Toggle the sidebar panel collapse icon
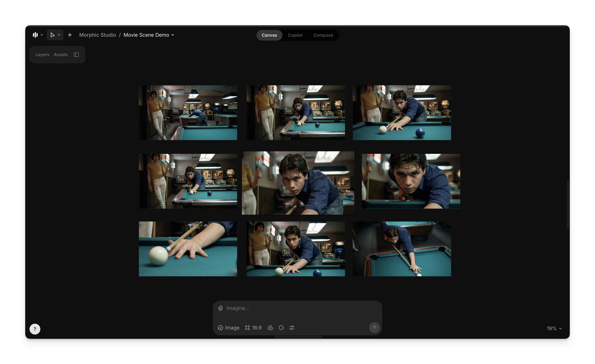Screen dimensions: 595x364 [x=76, y=55]
